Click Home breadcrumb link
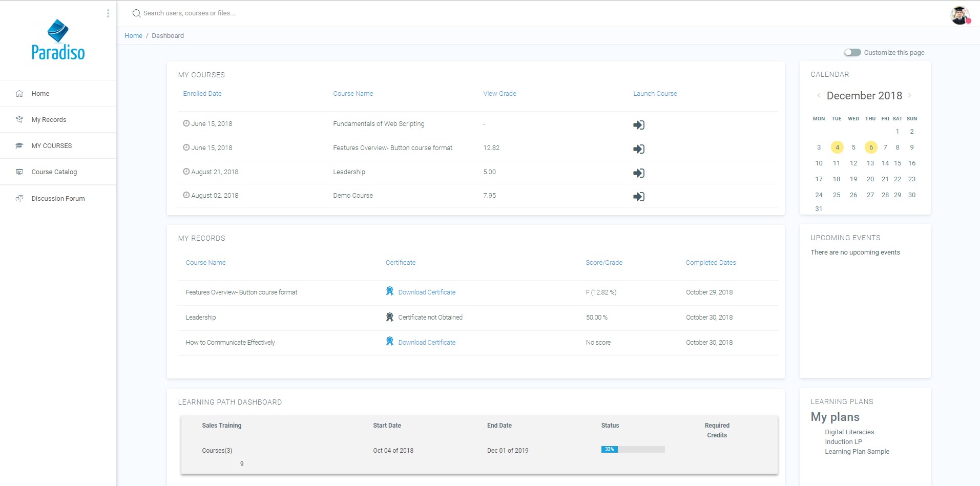The height and width of the screenshot is (486, 980). pyautogui.click(x=133, y=36)
